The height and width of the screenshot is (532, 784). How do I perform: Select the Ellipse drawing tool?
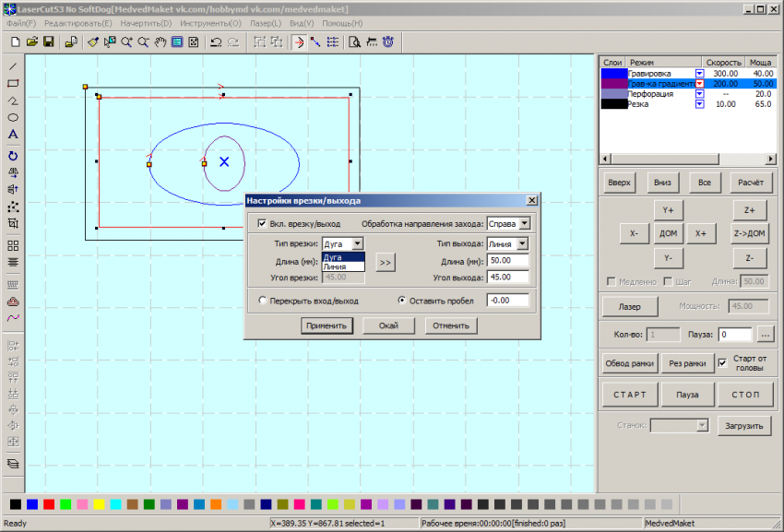pyautogui.click(x=13, y=117)
